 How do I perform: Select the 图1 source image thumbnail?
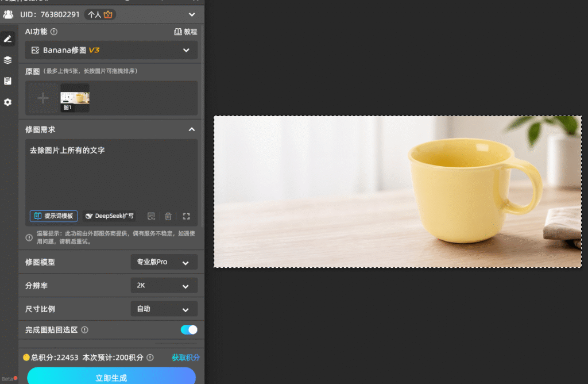tap(75, 98)
